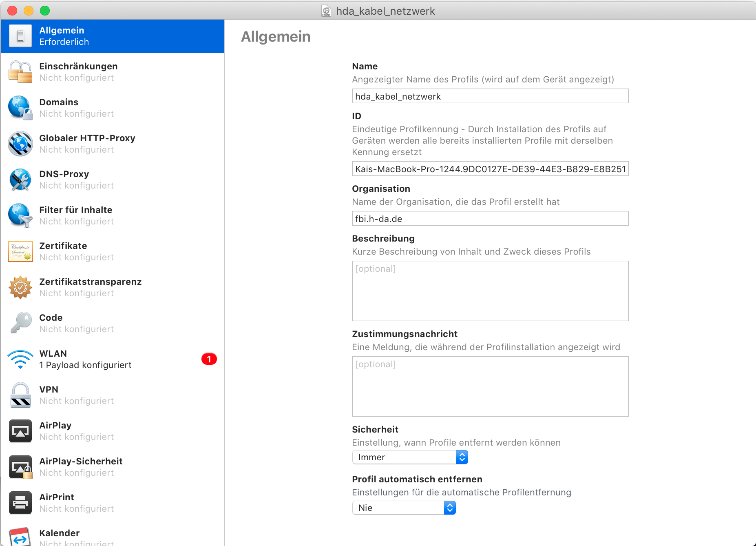Open the Zertifikate certificate icon
This screenshot has width=756, height=546.
pyautogui.click(x=20, y=251)
